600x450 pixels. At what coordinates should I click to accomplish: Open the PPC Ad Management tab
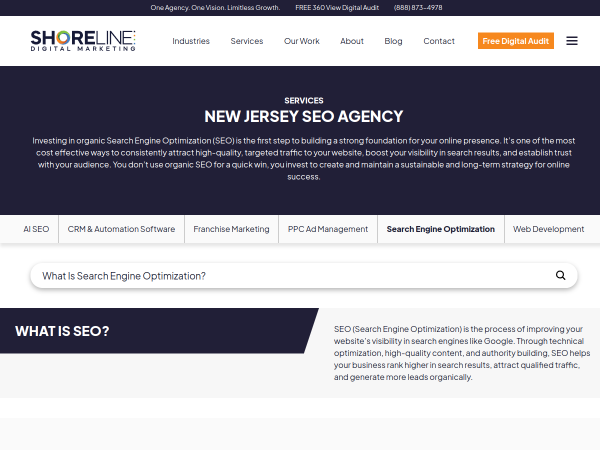pos(328,229)
